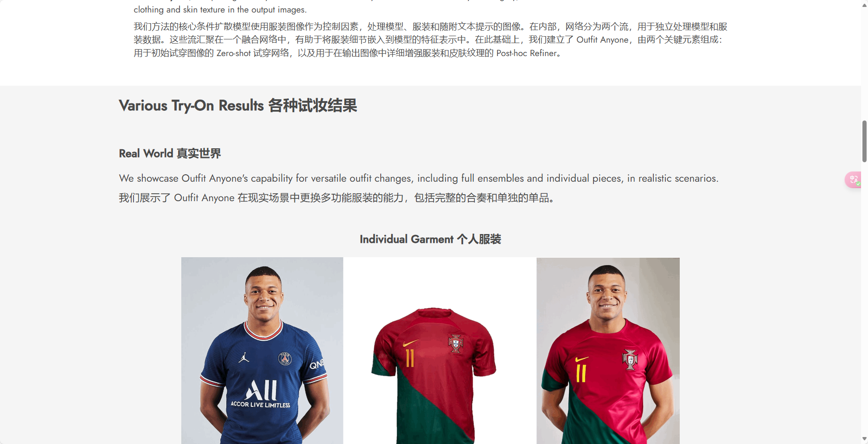Click the PSG crest on the blue jersey
The image size is (868, 444).
click(x=285, y=358)
